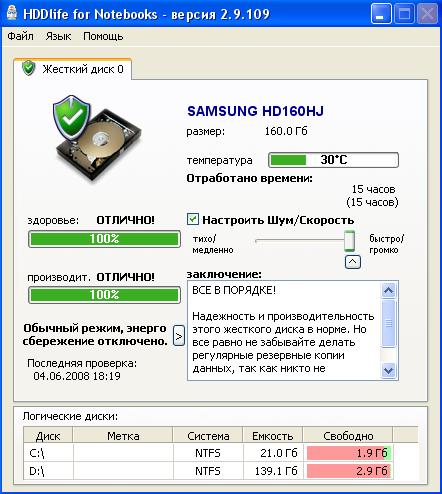Click the Емкость column header

[272, 435]
